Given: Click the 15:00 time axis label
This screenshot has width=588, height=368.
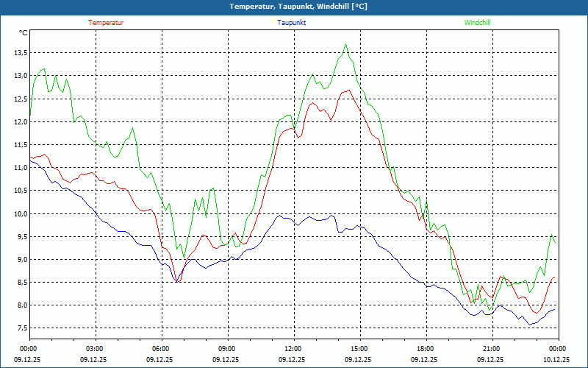Looking at the screenshot, I should [x=359, y=348].
